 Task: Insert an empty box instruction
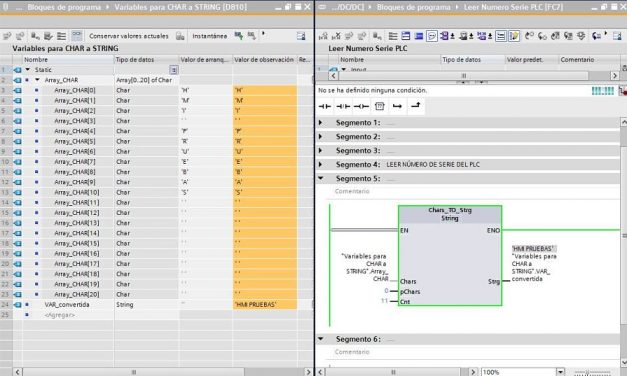pyautogui.click(x=379, y=106)
